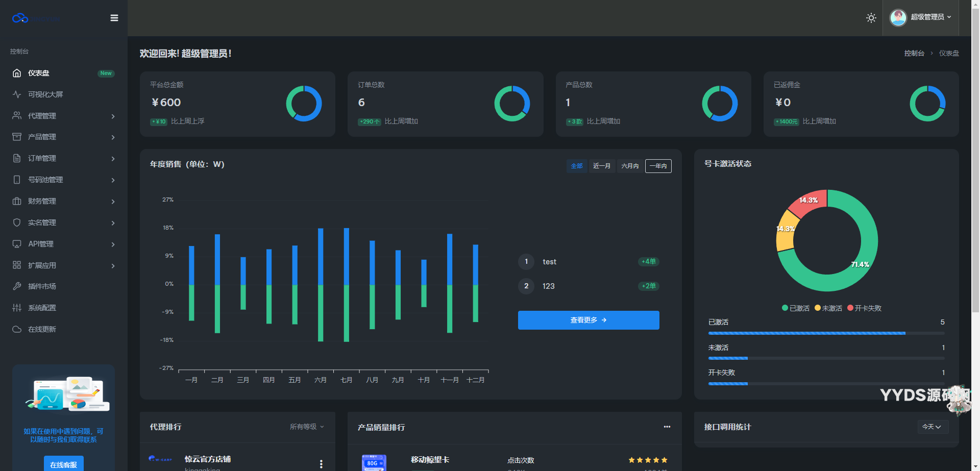This screenshot has width=980, height=471.
Task: Open the three-dot menu in 产品销量排行
Action: pos(667,427)
